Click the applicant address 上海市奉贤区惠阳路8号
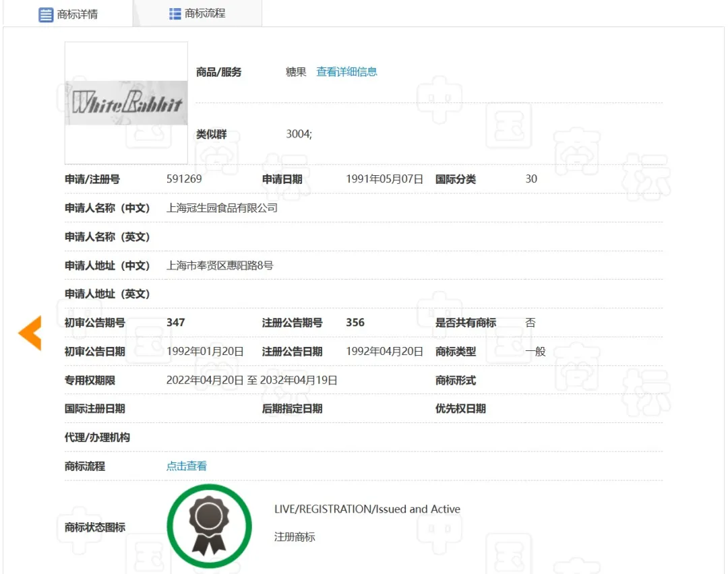The width and height of the screenshot is (728, 574). click(x=220, y=265)
